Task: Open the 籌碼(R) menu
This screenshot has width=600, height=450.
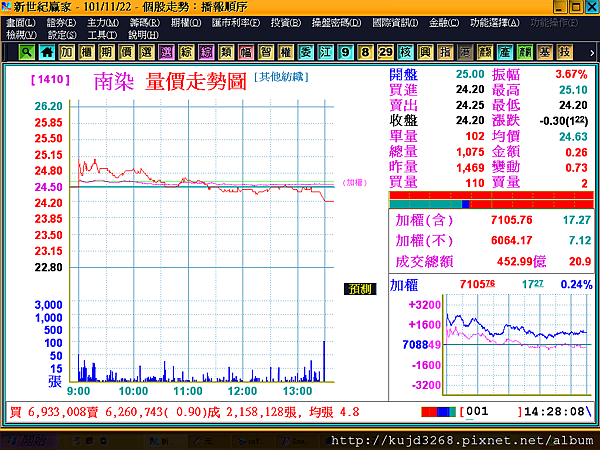Action: point(145,23)
